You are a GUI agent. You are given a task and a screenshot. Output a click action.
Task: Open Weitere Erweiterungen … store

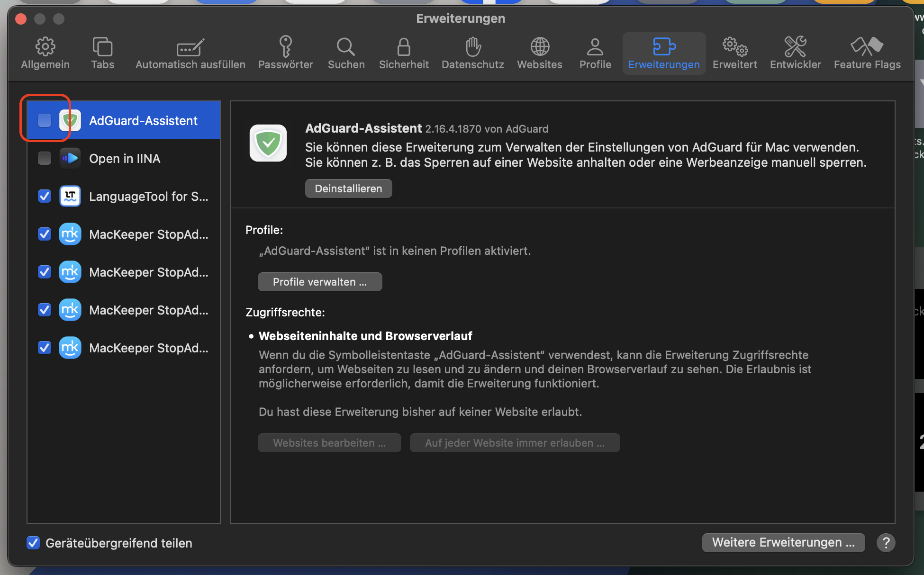[x=783, y=542]
